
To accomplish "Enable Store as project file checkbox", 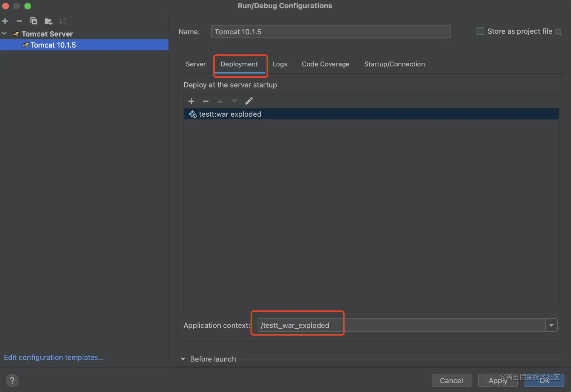I will [x=480, y=31].
